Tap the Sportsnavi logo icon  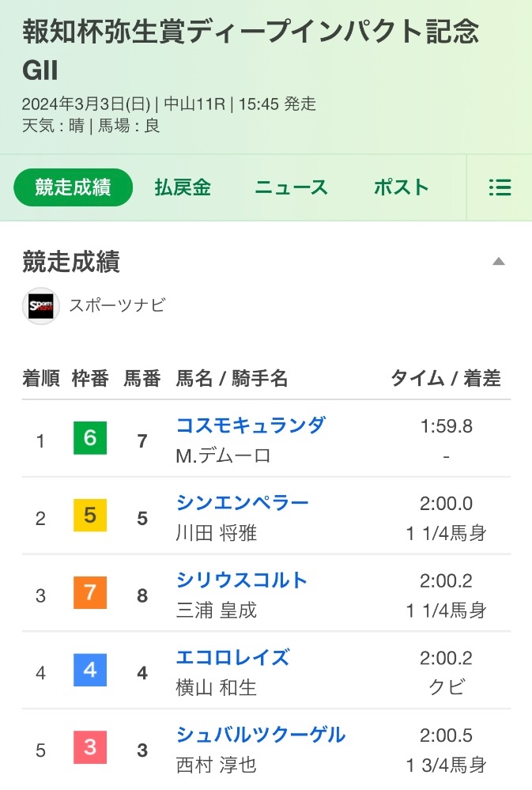click(41, 306)
